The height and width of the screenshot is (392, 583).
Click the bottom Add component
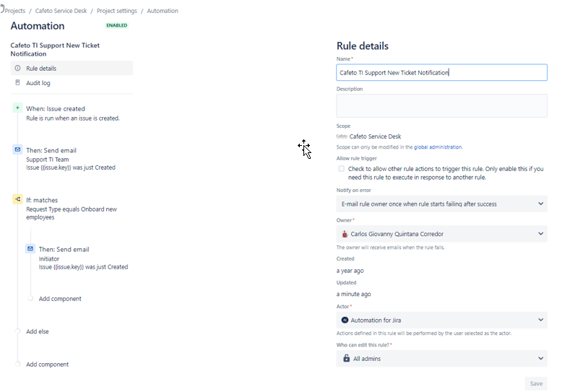tap(47, 365)
